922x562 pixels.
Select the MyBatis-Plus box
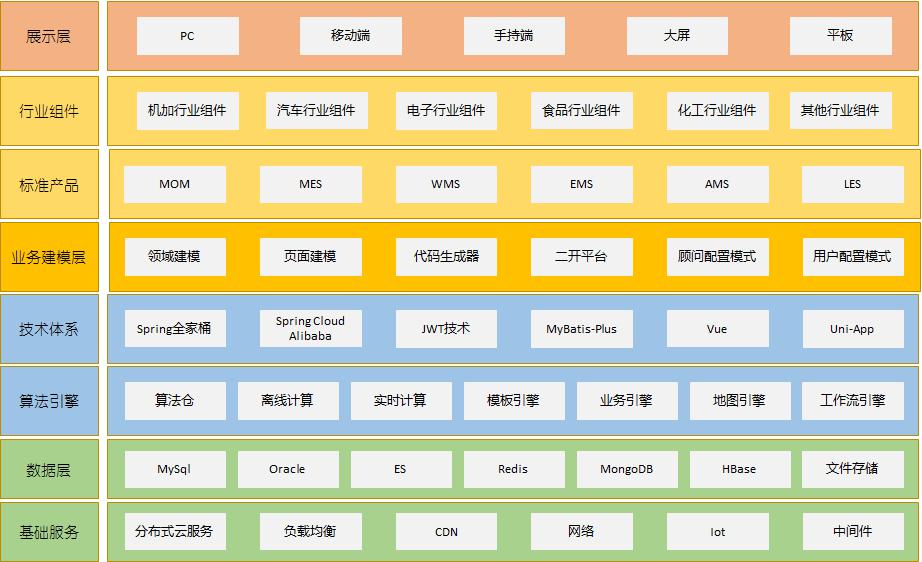(x=582, y=329)
